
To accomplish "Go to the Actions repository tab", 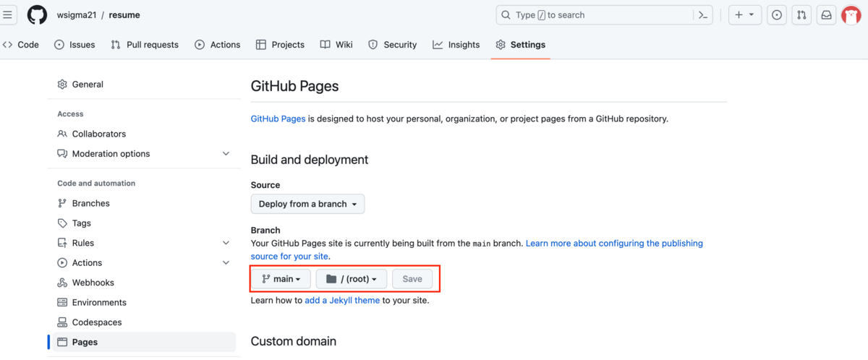I will click(217, 45).
